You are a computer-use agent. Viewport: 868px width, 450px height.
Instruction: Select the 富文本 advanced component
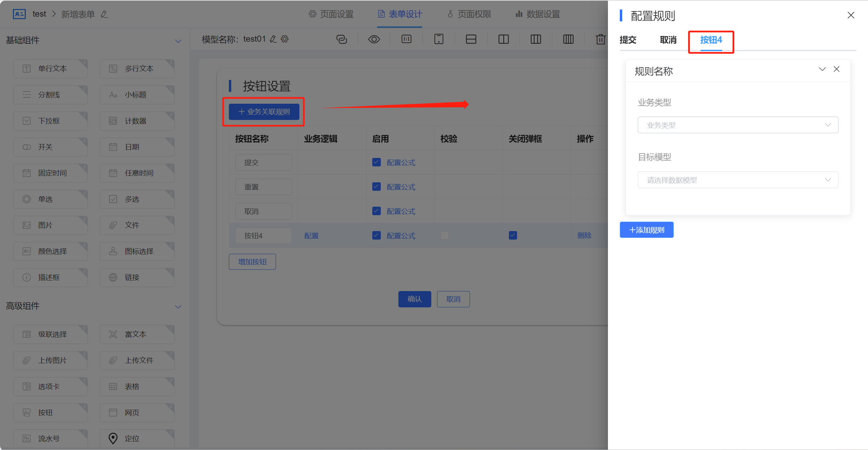point(137,334)
